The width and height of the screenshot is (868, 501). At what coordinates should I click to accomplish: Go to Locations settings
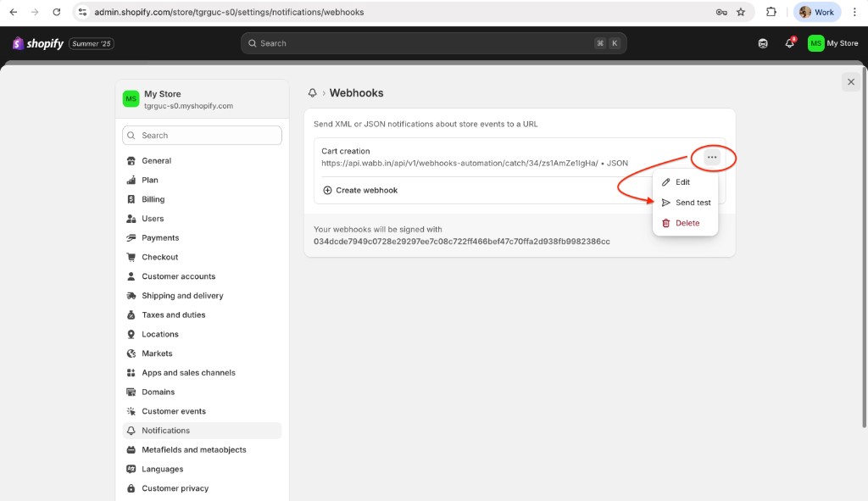click(202, 334)
